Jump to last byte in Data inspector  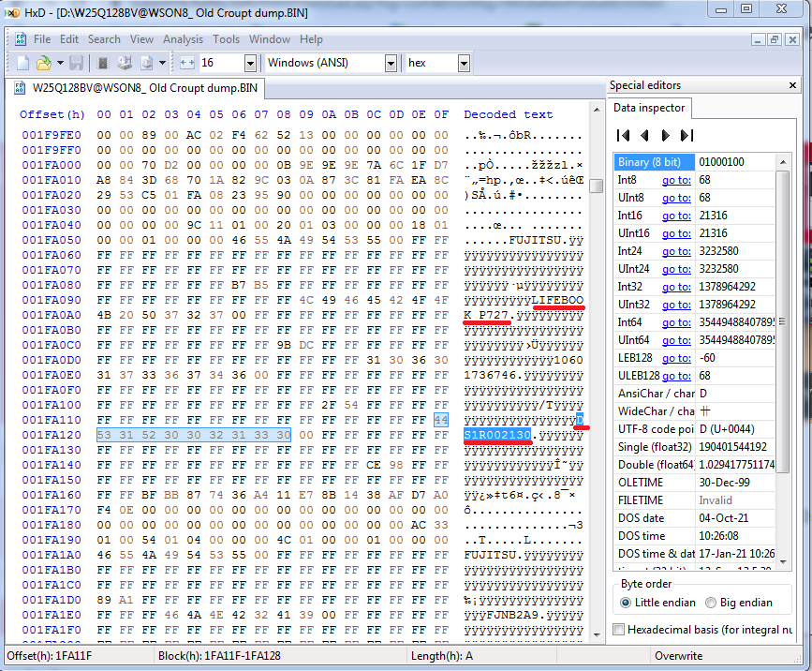(x=687, y=136)
